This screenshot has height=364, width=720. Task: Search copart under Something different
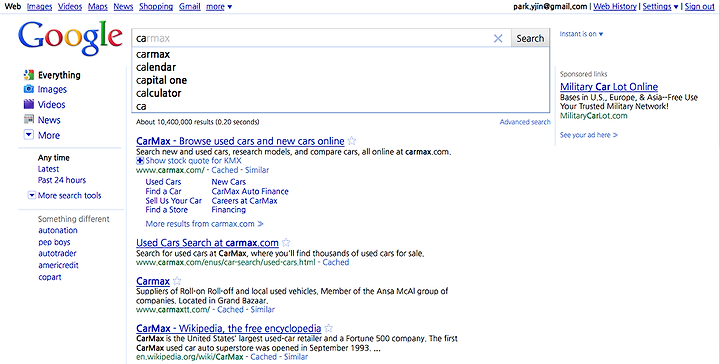pyautogui.click(x=50, y=277)
